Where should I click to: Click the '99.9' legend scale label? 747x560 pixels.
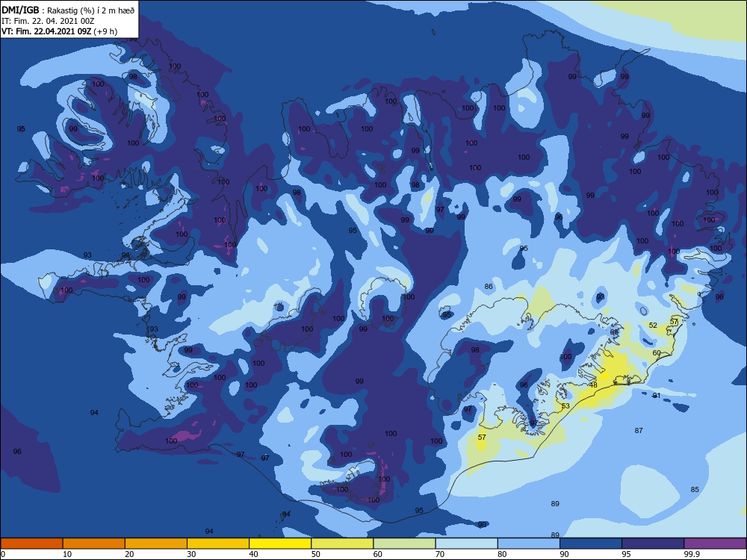692,554
